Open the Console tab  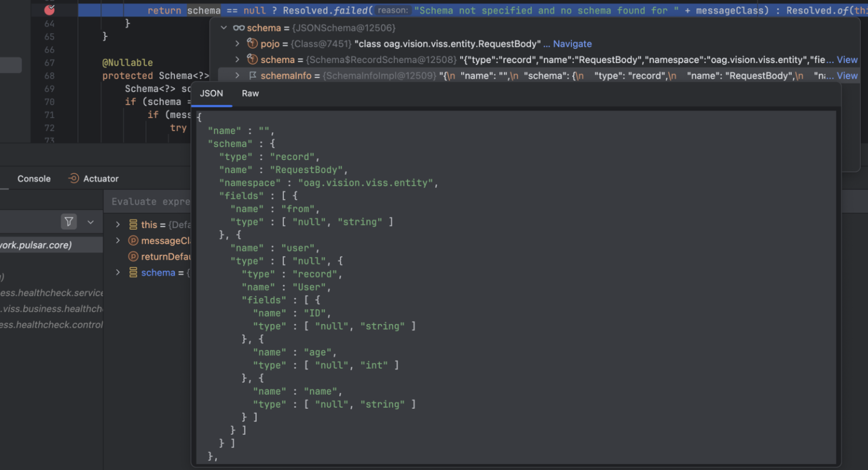tap(33, 179)
